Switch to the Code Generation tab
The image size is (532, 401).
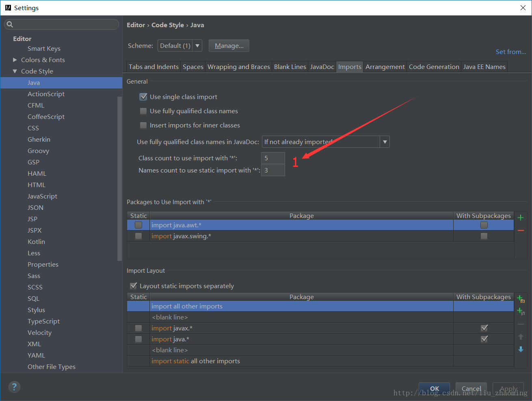pos(434,67)
